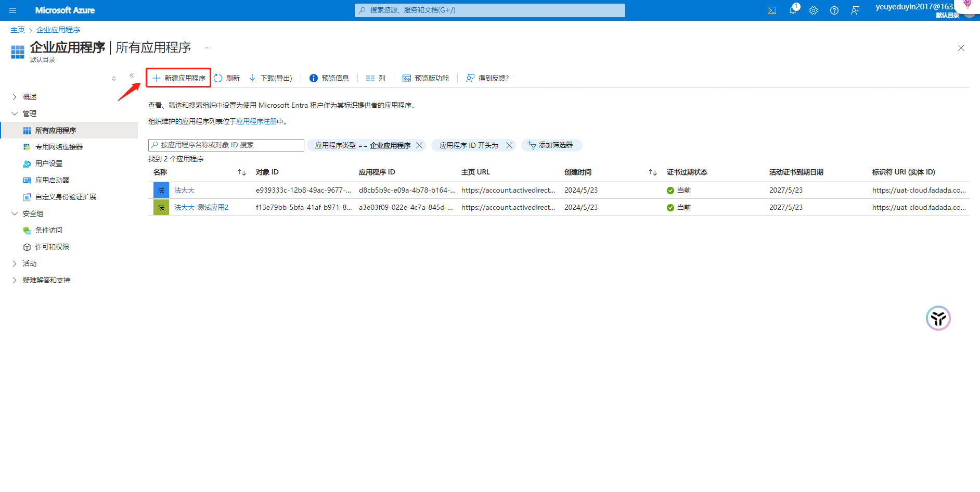Open the ellipsis more options by the title
The width and height of the screenshot is (980, 492).
[208, 48]
